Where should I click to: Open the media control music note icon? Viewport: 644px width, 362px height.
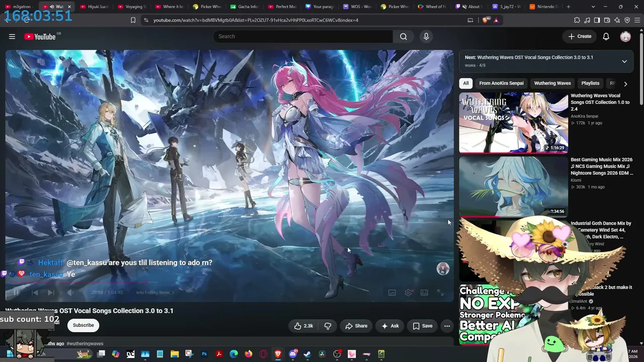587,20
